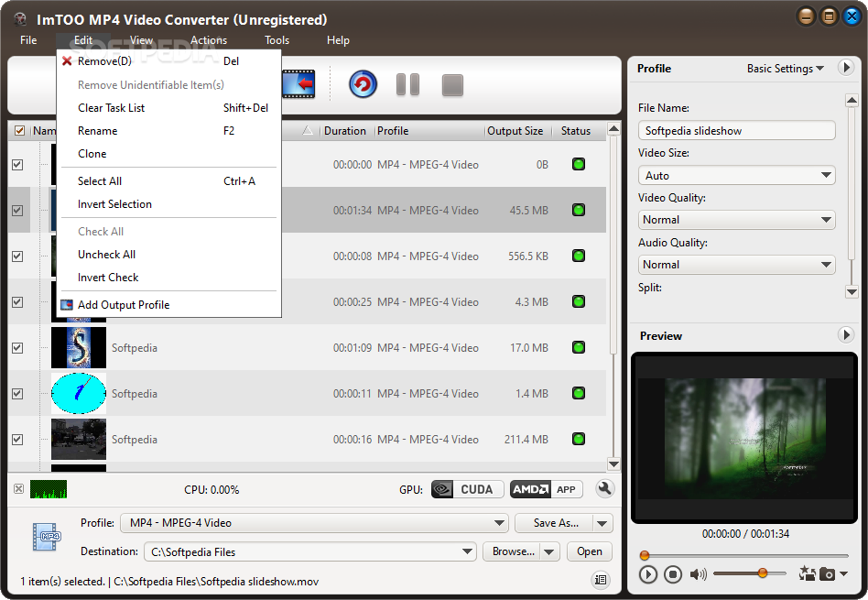Screen dimensions: 868x600
Task: Uncheck the 00:00:16 duration row checkbox
Action: [x=17, y=440]
